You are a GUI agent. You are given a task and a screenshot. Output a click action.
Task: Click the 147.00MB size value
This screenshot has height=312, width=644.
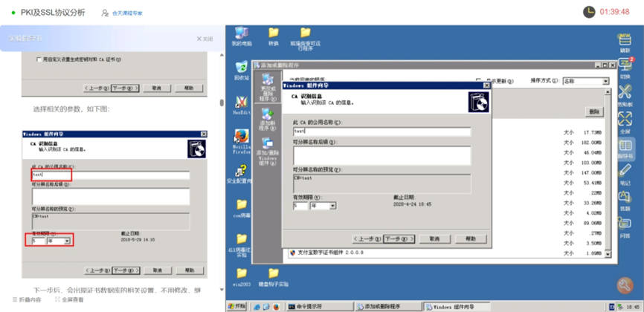(x=591, y=172)
